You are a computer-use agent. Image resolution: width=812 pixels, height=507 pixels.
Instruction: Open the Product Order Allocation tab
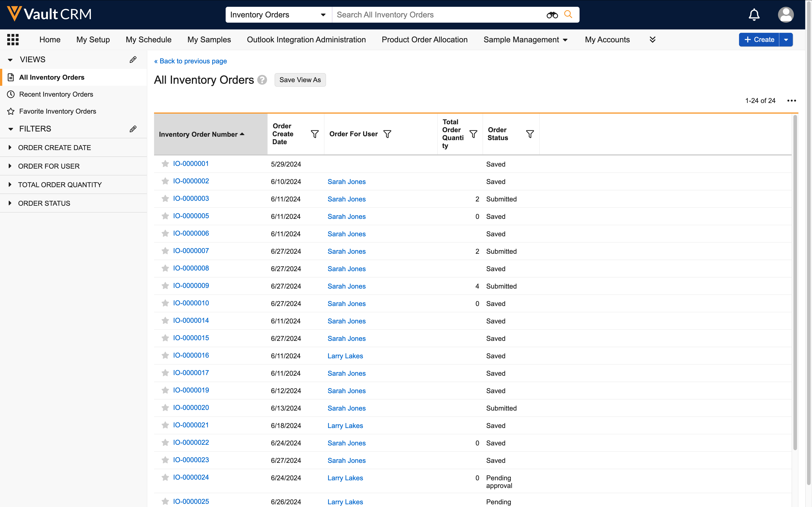click(x=424, y=40)
